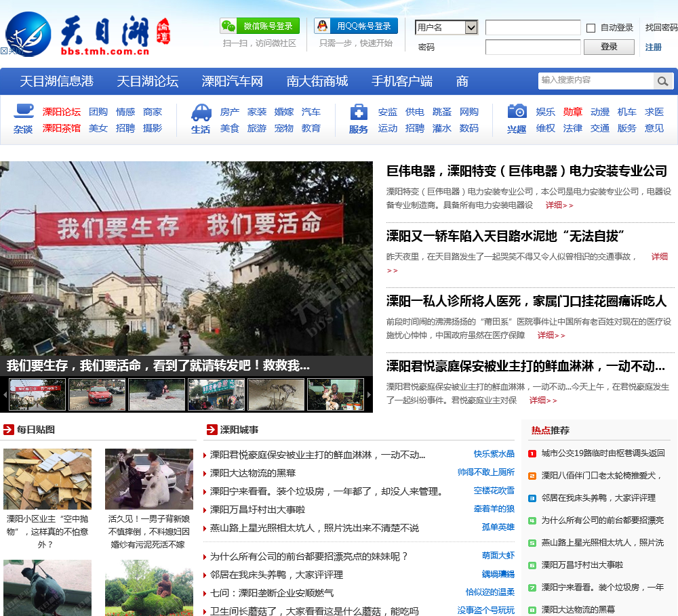Click rank 1 badge in 热点推荐

click(532, 454)
